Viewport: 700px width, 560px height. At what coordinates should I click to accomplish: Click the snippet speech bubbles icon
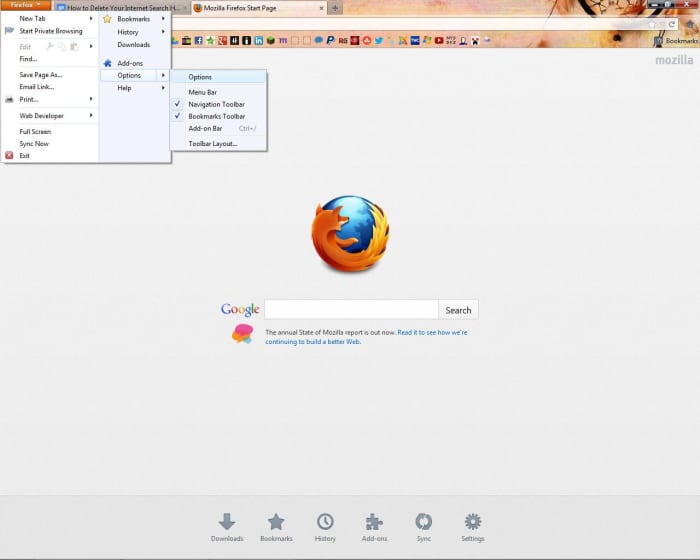[242, 334]
